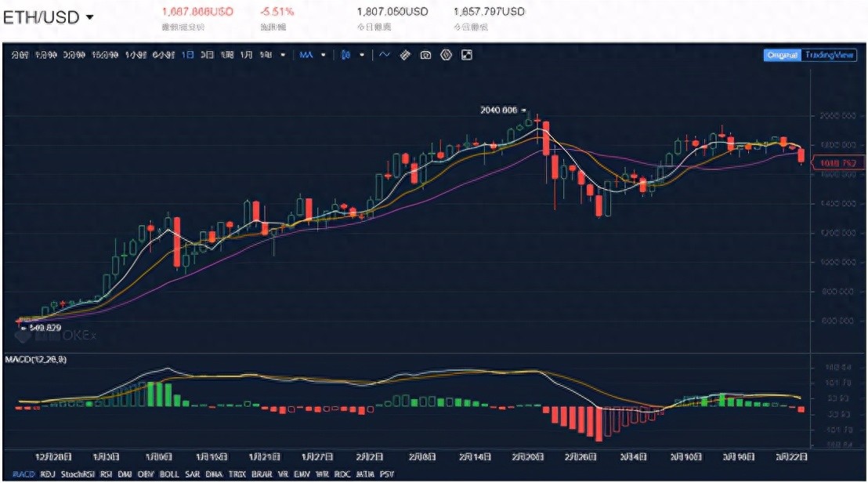
Task: Open chart settings via hexagon icon
Action: point(447,55)
